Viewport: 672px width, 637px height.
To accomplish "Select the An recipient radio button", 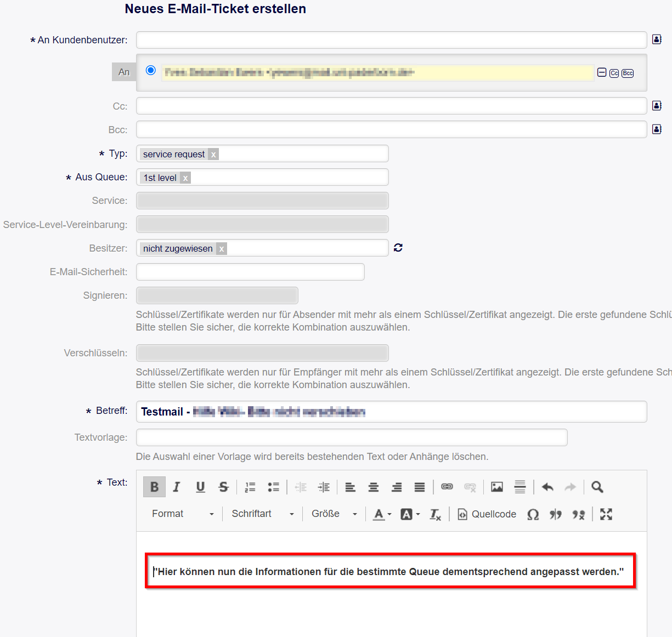I will click(151, 71).
